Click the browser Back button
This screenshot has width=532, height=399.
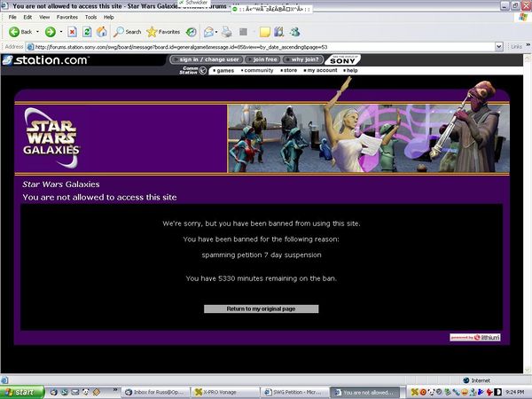click(20, 31)
